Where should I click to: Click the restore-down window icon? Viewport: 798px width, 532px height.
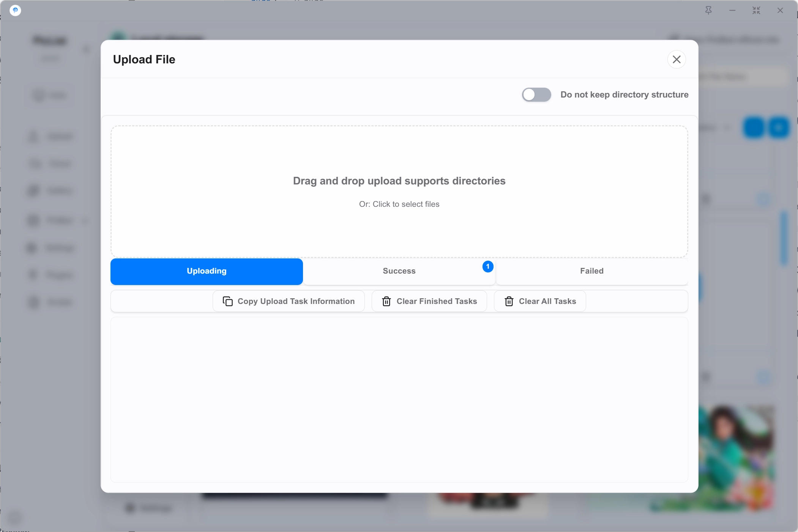tap(756, 11)
